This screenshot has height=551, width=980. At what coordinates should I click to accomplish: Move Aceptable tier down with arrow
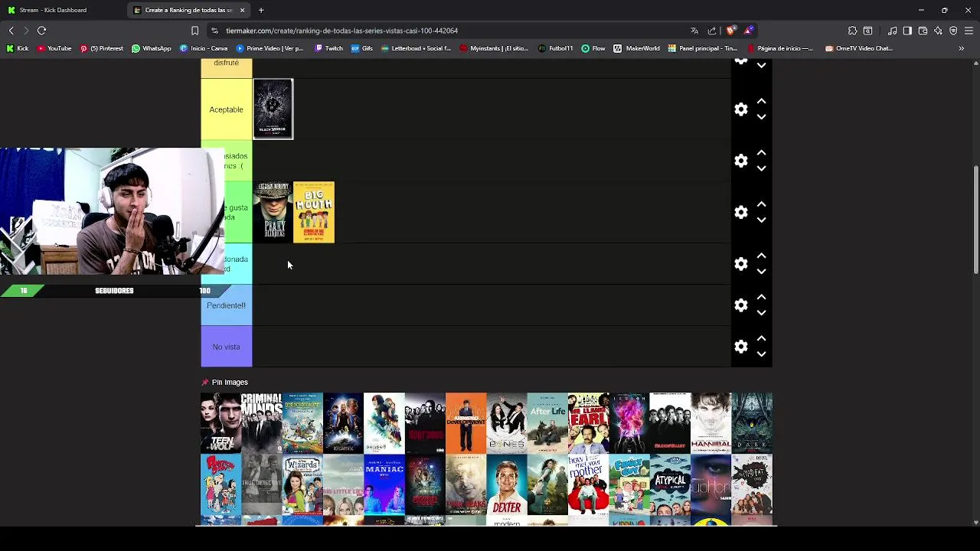(x=761, y=117)
